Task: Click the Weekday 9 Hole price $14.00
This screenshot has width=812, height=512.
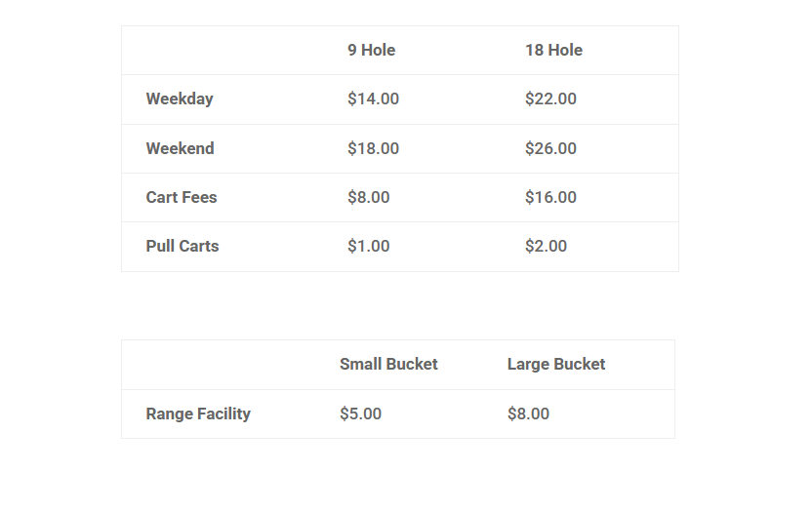Action: coord(373,99)
